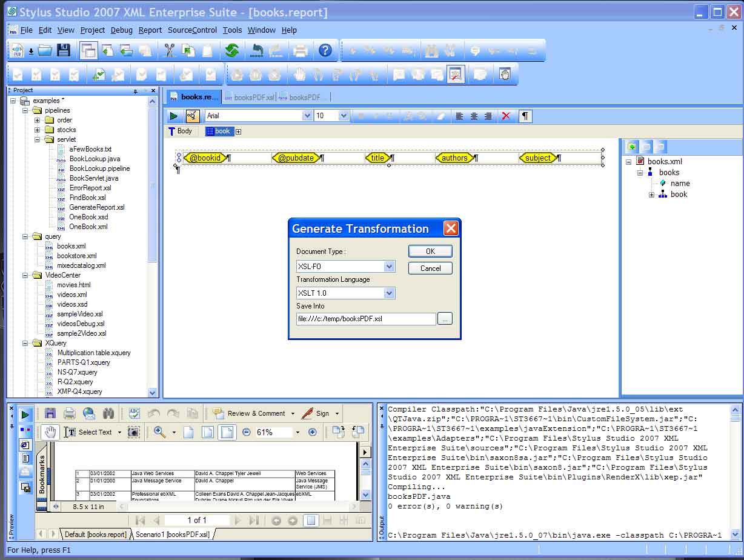744x560 pixels.
Task: Click the red X delete icon
Action: pos(506,116)
